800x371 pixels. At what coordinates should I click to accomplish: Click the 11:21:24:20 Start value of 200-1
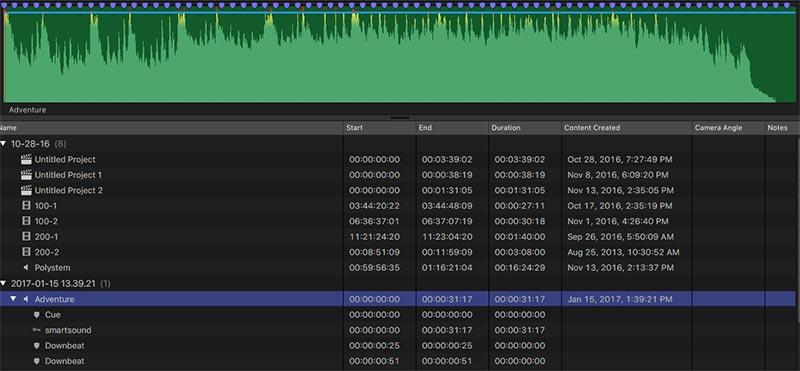[x=374, y=237]
